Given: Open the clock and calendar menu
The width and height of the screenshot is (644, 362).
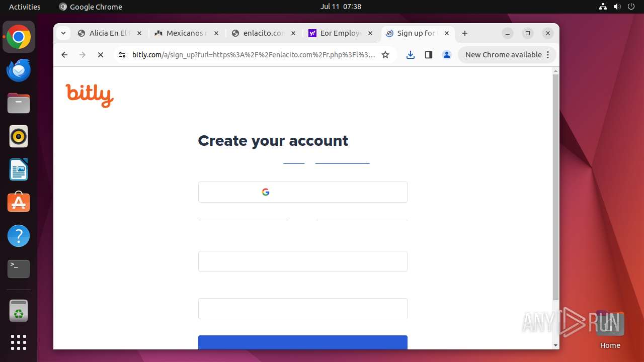Looking at the screenshot, I should tap(341, 7).
